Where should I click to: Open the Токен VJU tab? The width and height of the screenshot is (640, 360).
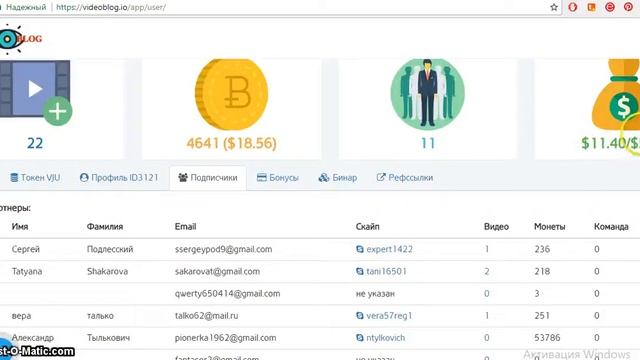(35, 178)
